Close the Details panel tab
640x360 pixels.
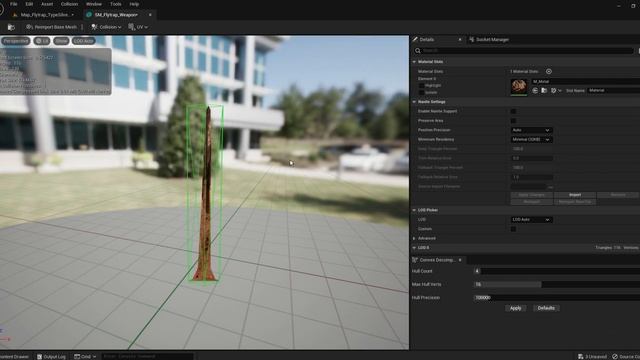tap(460, 40)
